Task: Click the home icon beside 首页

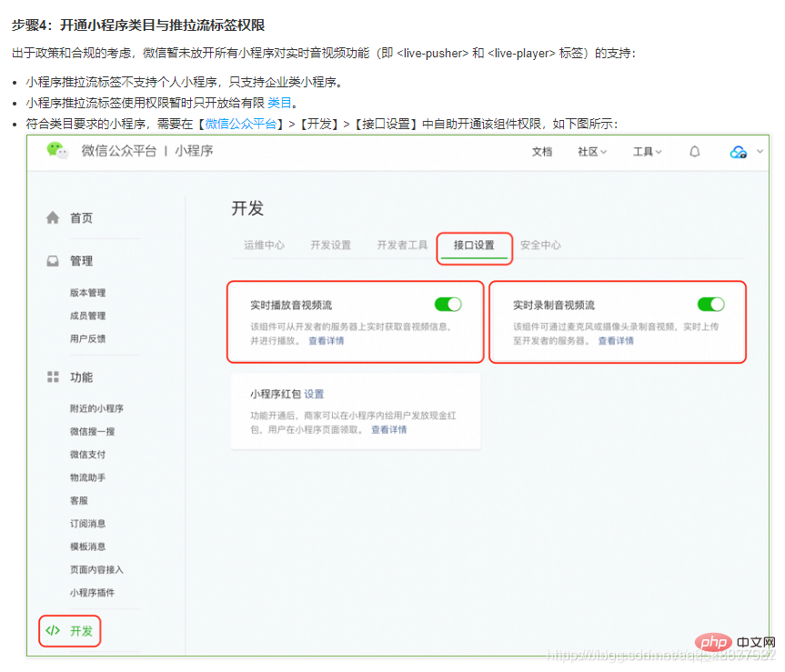Action: pyautogui.click(x=53, y=217)
